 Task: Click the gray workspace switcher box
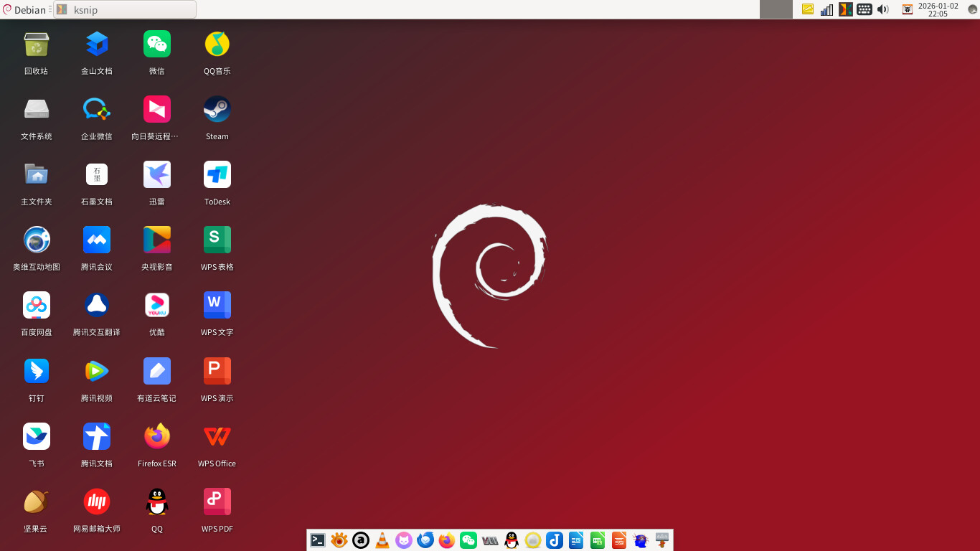tap(776, 9)
